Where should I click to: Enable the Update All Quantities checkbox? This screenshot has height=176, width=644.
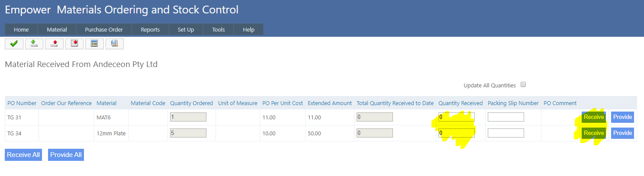(523, 85)
